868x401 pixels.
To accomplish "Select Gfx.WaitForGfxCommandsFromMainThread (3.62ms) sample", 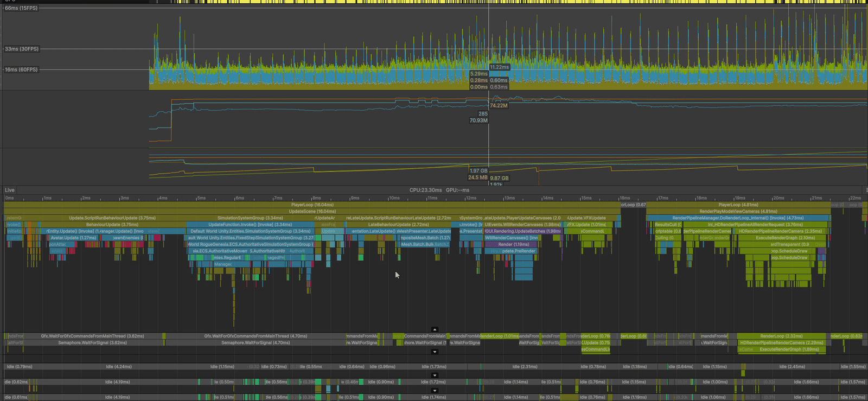I will (92, 336).
